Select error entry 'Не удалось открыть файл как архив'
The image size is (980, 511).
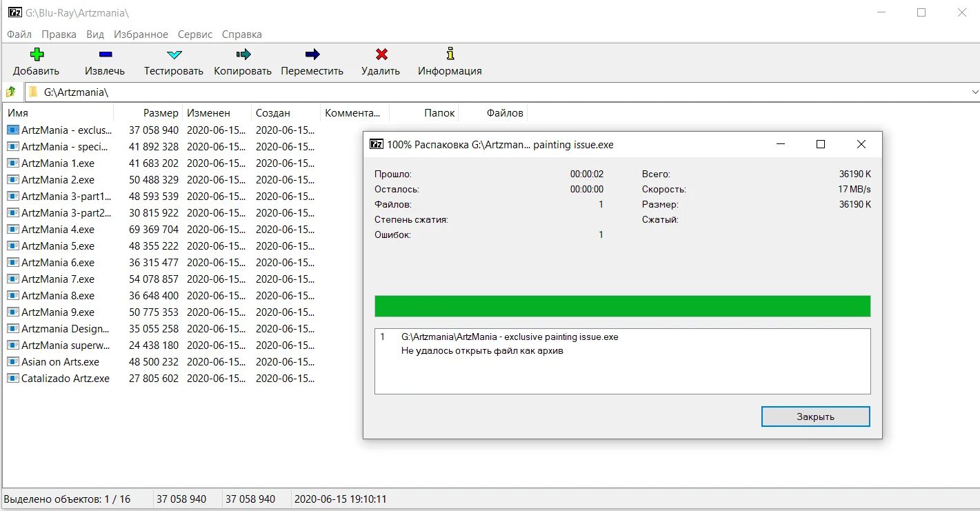(x=482, y=351)
